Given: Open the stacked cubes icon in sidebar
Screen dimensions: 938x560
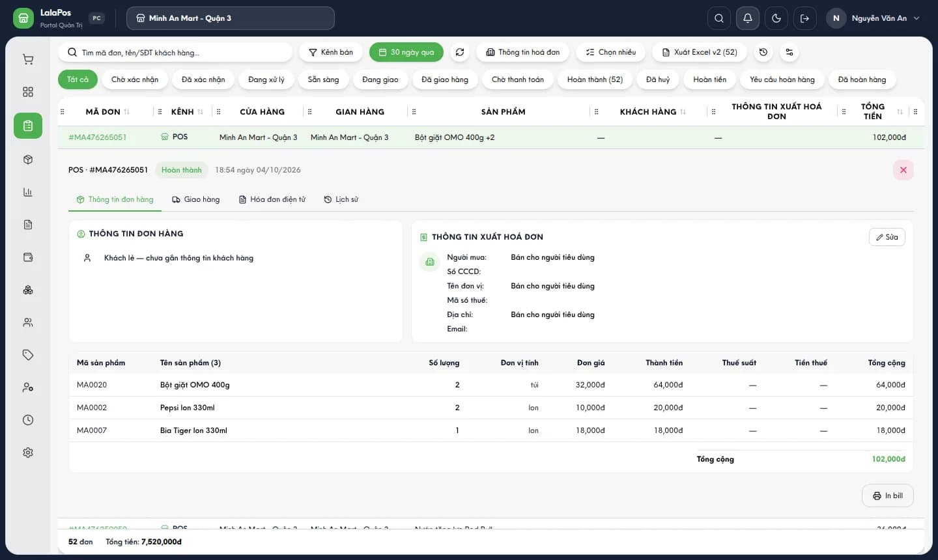Looking at the screenshot, I should click(28, 290).
